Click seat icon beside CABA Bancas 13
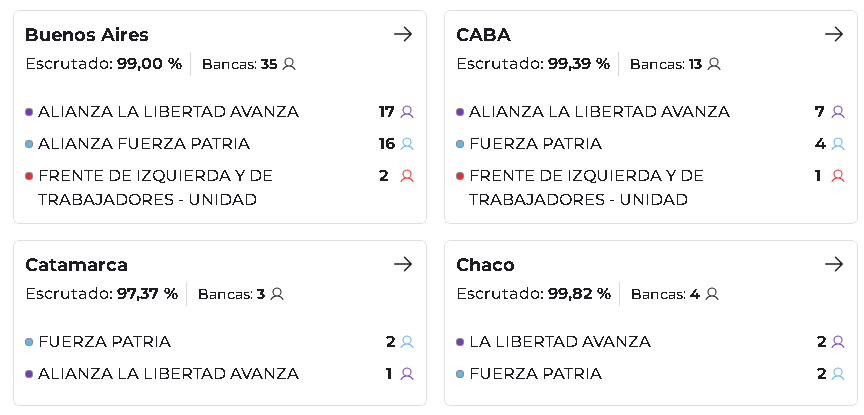The image size is (864, 415). pos(714,64)
